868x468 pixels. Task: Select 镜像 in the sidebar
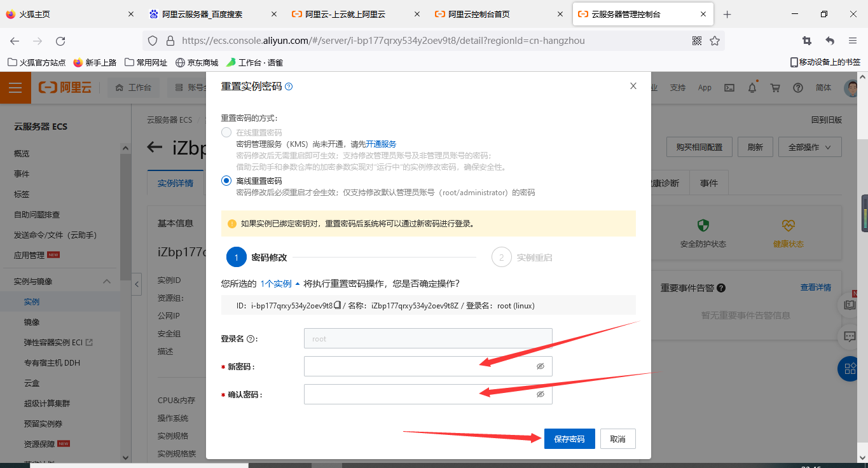click(32, 322)
